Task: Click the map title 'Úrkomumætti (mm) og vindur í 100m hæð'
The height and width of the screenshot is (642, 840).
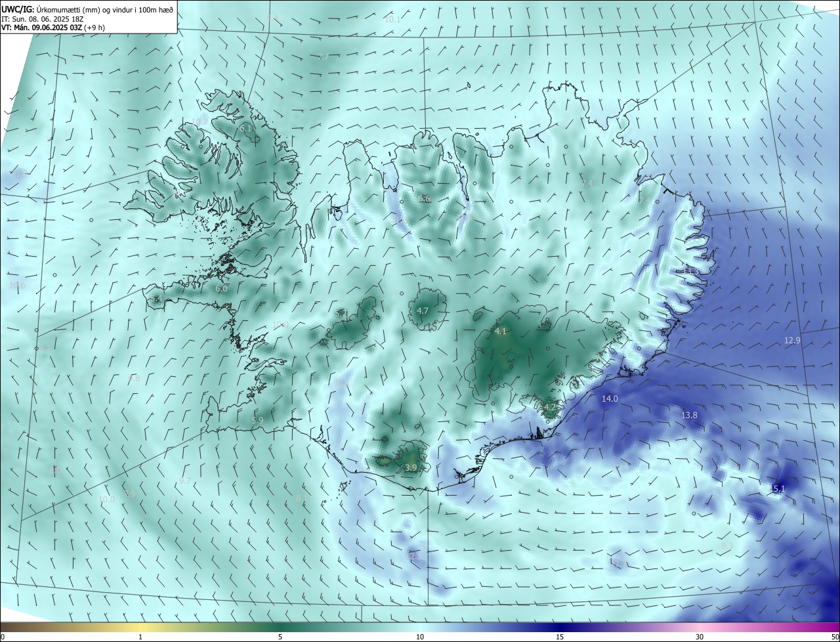Action: pos(106,10)
